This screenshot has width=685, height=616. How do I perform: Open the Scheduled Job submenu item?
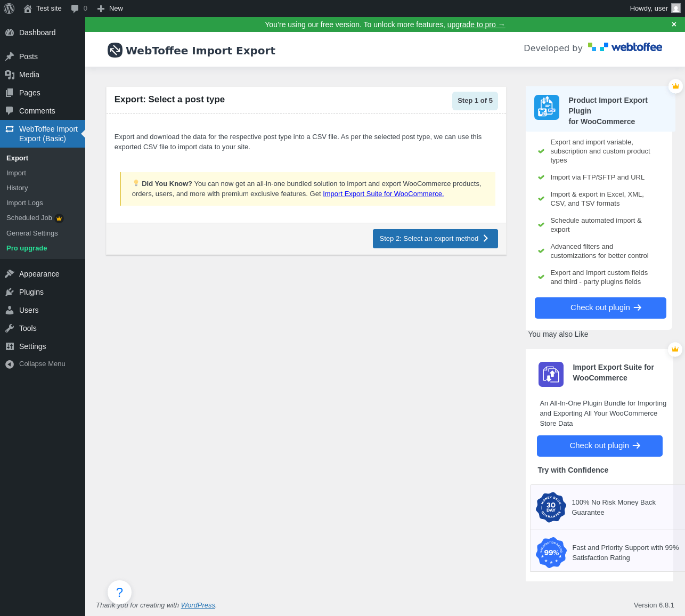tap(29, 218)
